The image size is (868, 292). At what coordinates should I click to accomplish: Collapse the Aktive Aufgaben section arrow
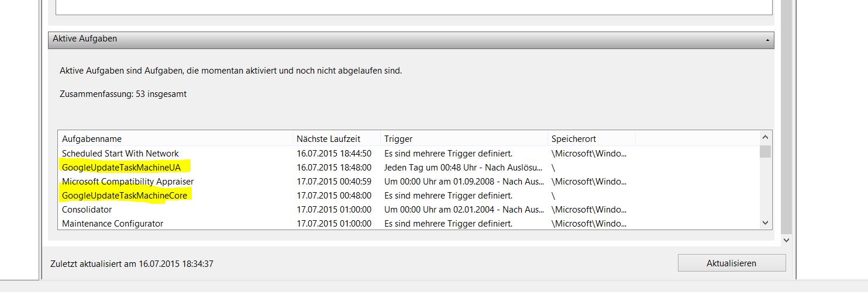(x=766, y=40)
